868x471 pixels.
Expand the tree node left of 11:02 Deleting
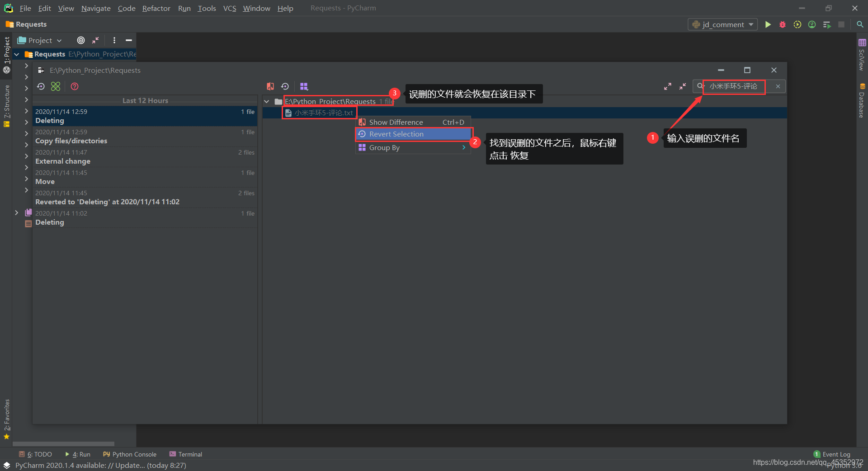(x=17, y=212)
